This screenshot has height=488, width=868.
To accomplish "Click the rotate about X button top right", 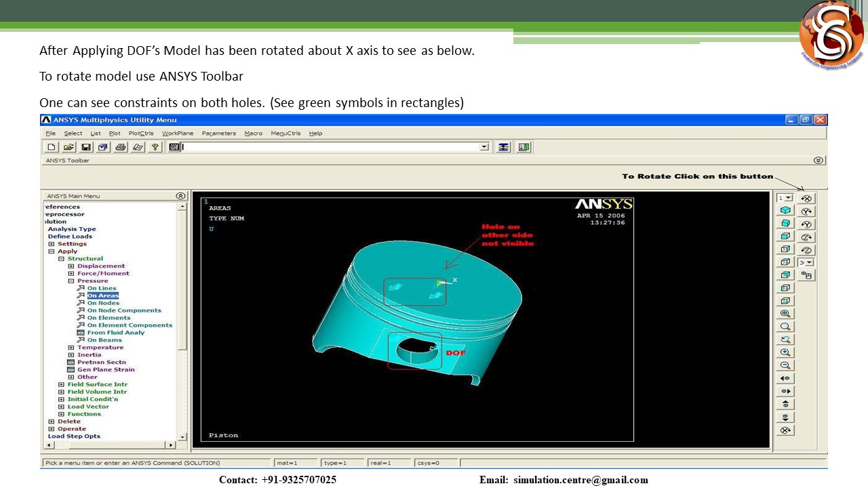I will point(806,198).
